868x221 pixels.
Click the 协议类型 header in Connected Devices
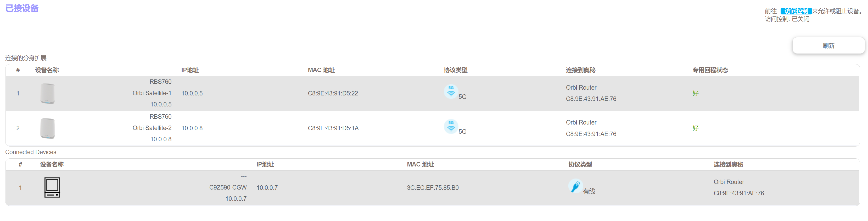pos(580,164)
